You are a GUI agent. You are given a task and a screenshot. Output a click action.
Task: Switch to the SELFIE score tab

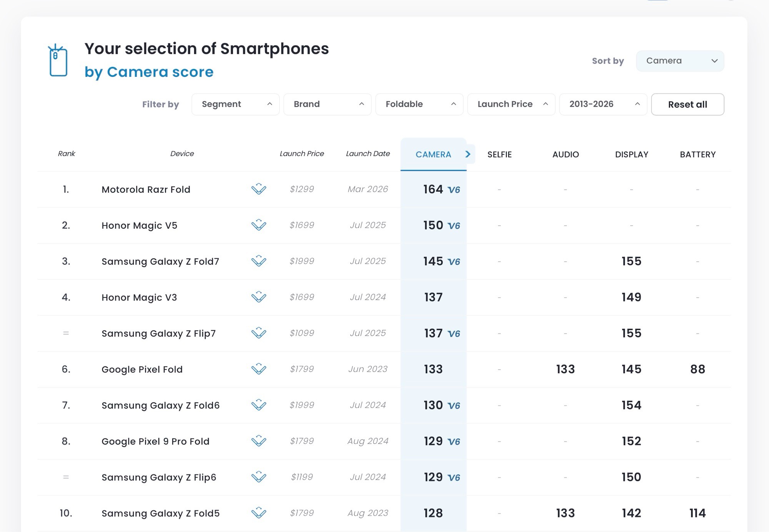(x=499, y=155)
